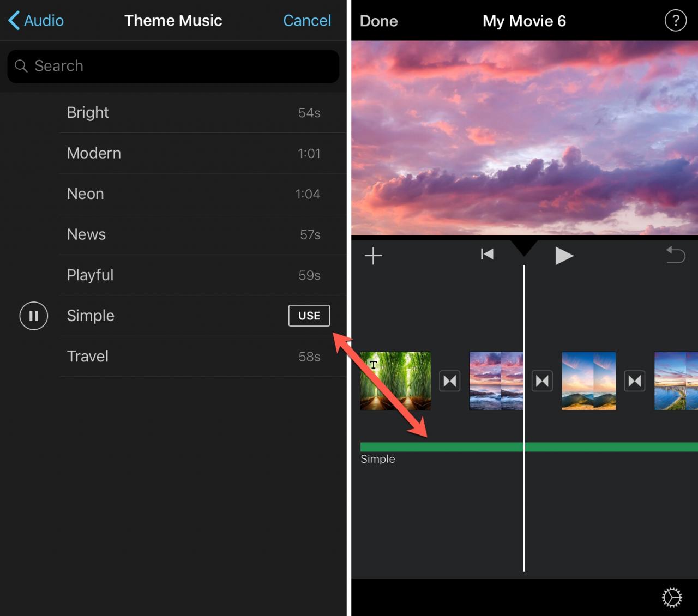Tap the transition icon before the coastline clip
698x616 pixels.
635,381
